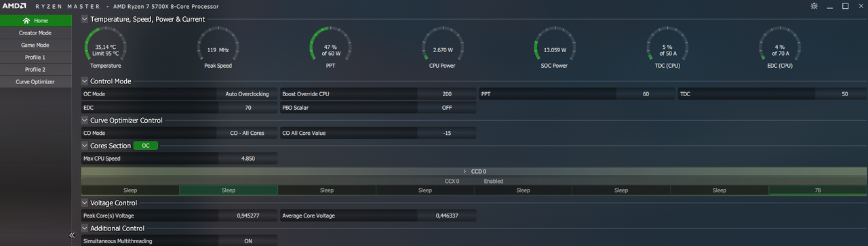Select Game Mode profile
The image size is (868, 246).
pyautogui.click(x=36, y=45)
